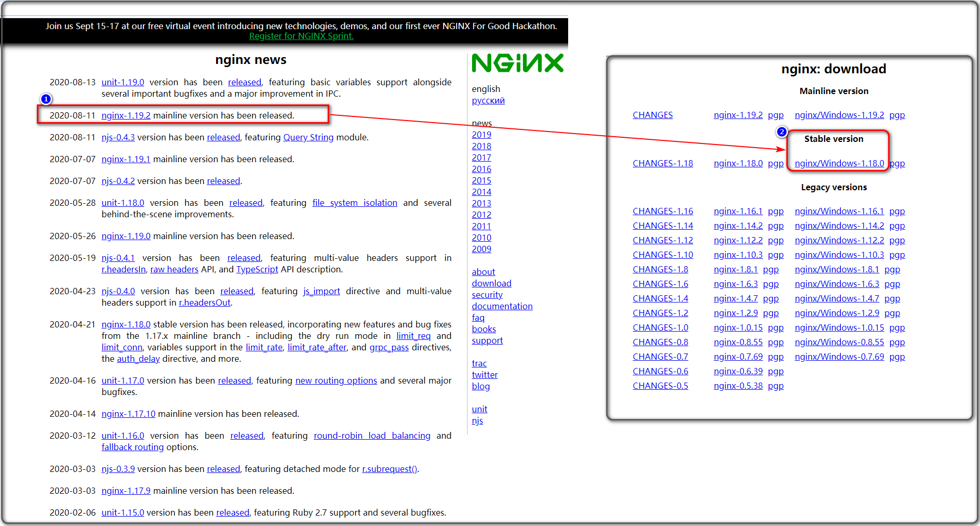980x526 pixels.
Task: Click file system isolation link
Action: [355, 203]
